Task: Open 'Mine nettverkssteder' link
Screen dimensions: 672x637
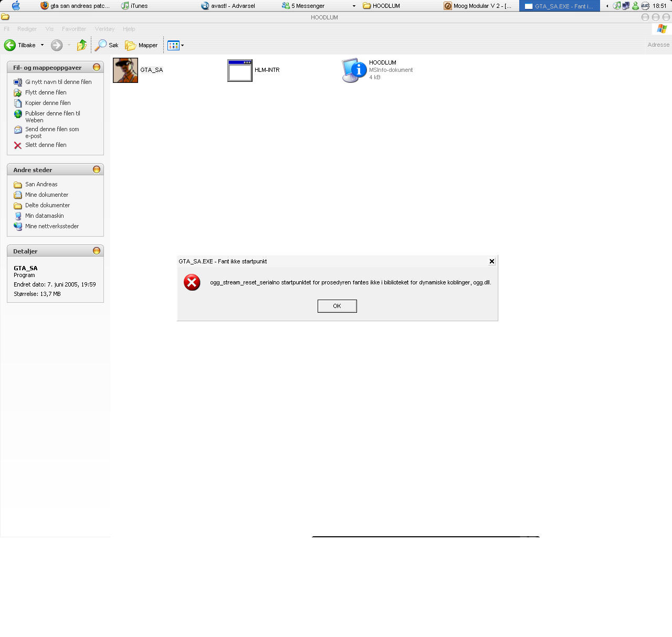Action: pyautogui.click(x=52, y=226)
